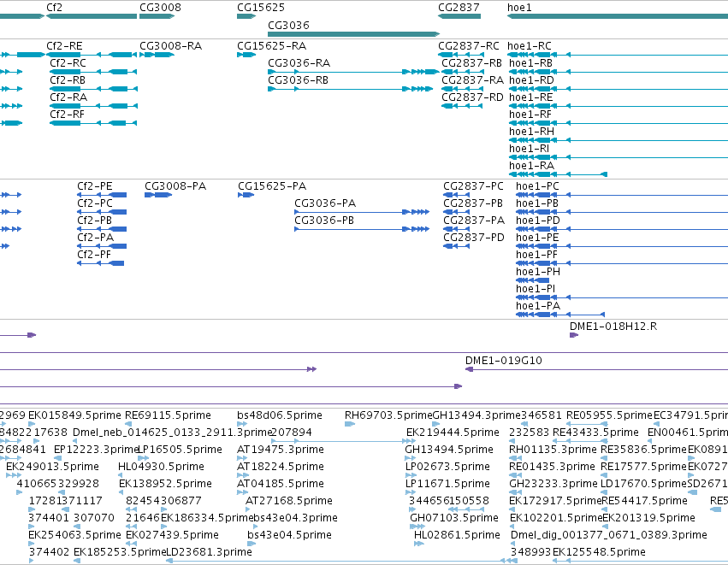Click EST AT19475.3prime

281,450
